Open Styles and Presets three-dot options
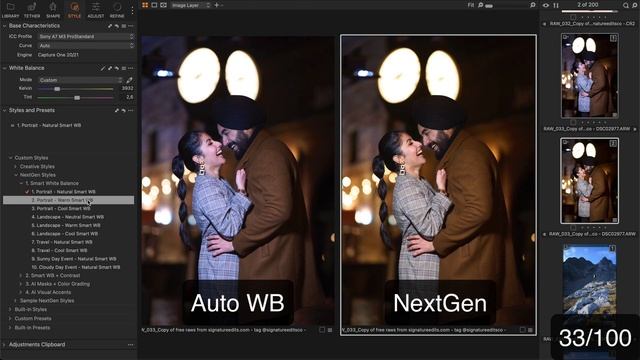 (x=131, y=111)
